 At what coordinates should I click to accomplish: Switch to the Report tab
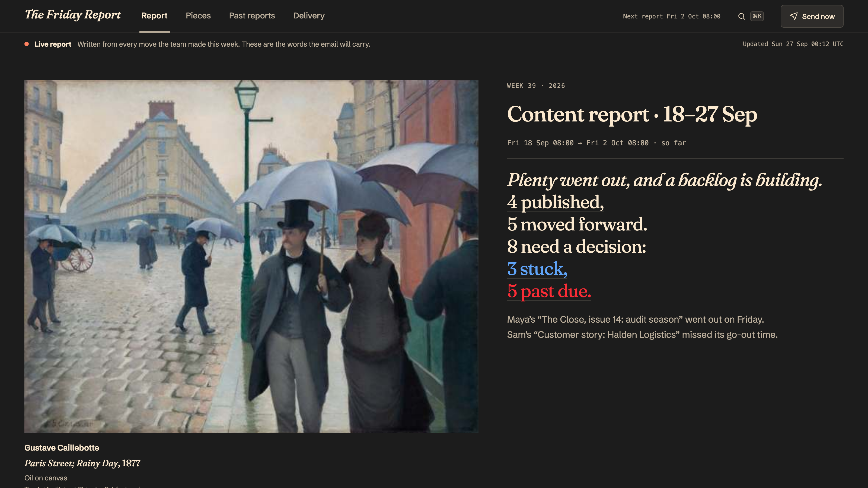[154, 16]
